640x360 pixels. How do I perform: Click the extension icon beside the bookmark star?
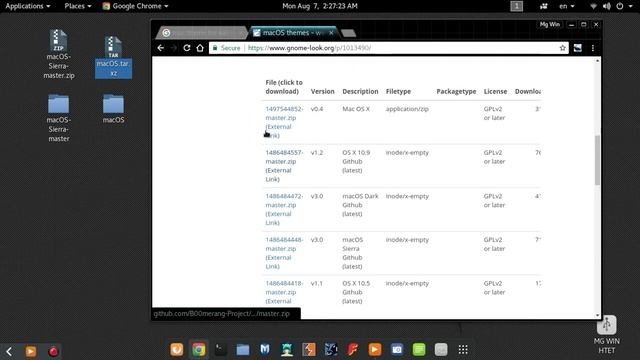(x=578, y=48)
